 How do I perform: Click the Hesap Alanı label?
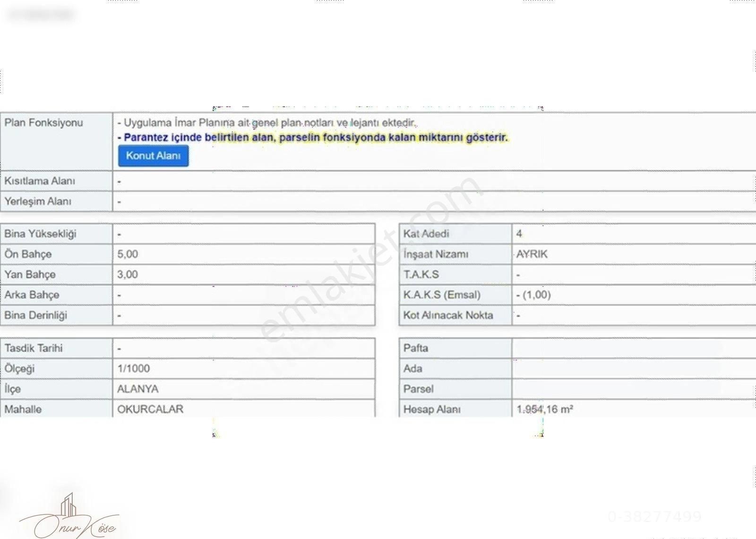[x=432, y=409]
